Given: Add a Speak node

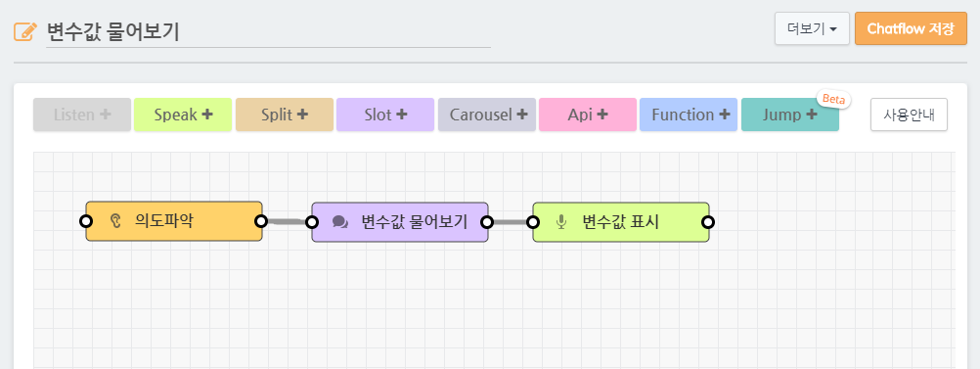Looking at the screenshot, I should tap(183, 115).
